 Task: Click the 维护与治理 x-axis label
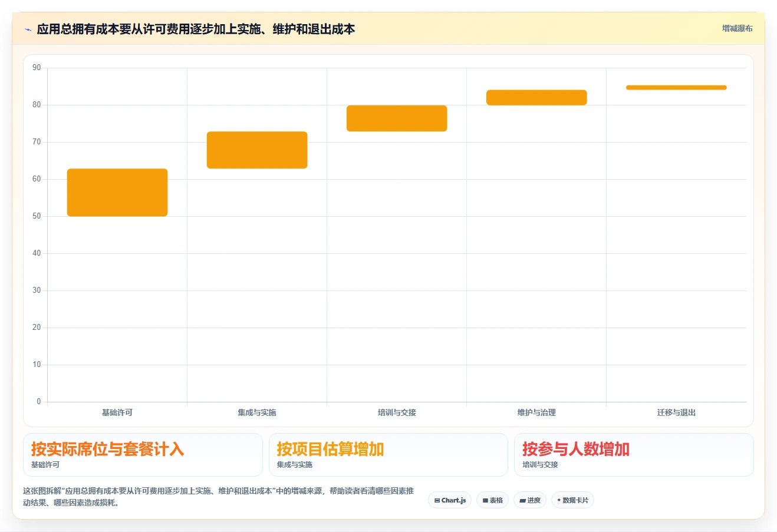[536, 412]
